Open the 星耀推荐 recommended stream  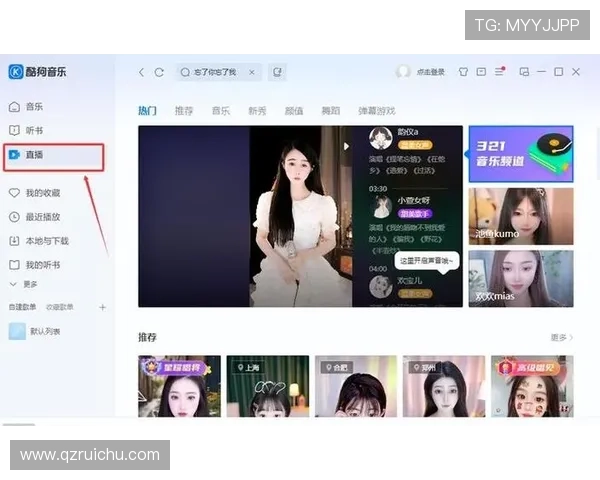179,386
